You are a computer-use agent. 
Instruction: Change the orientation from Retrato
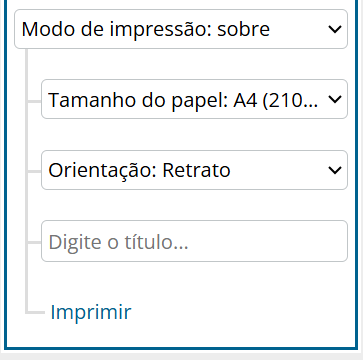pyautogui.click(x=194, y=170)
